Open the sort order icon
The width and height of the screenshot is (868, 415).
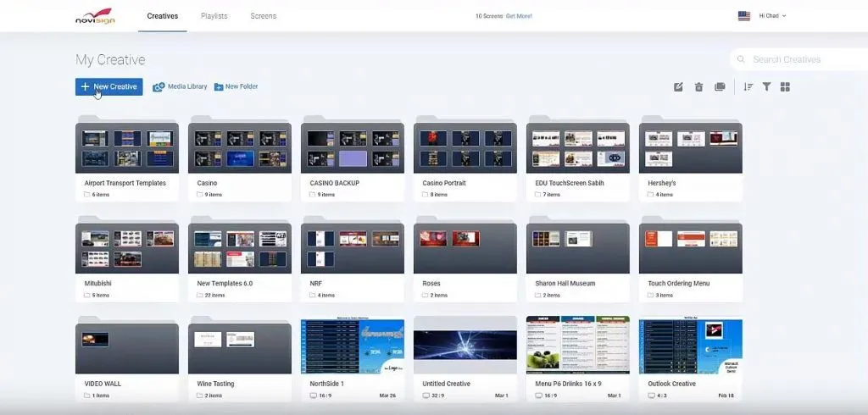coord(748,86)
